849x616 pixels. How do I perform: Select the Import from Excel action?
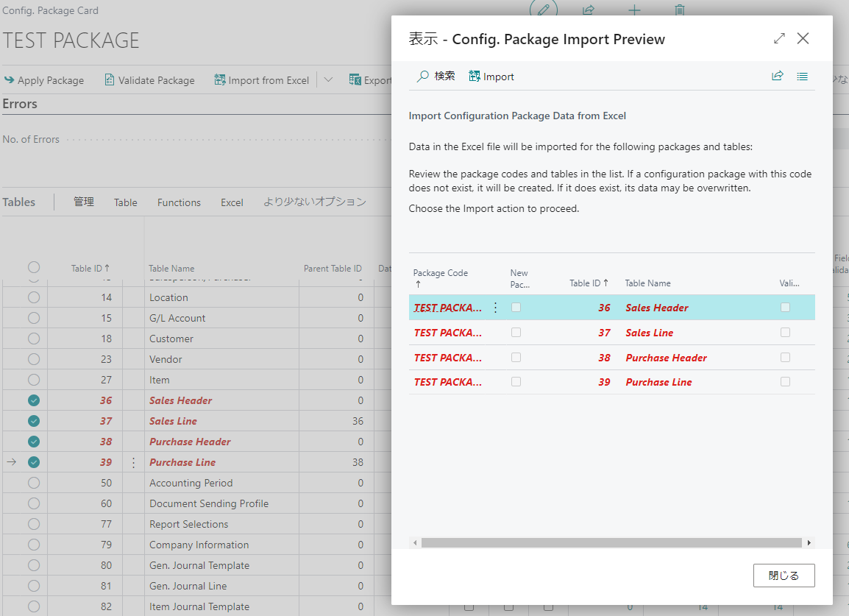click(261, 79)
